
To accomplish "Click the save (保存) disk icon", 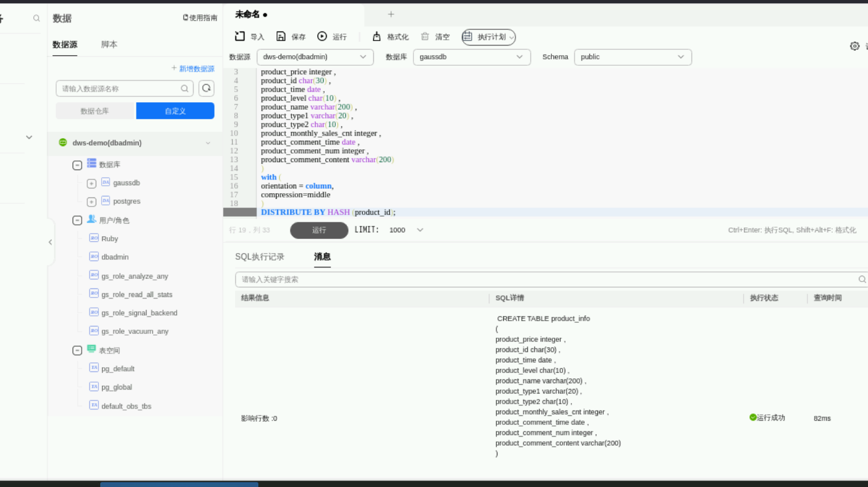I will click(x=281, y=36).
